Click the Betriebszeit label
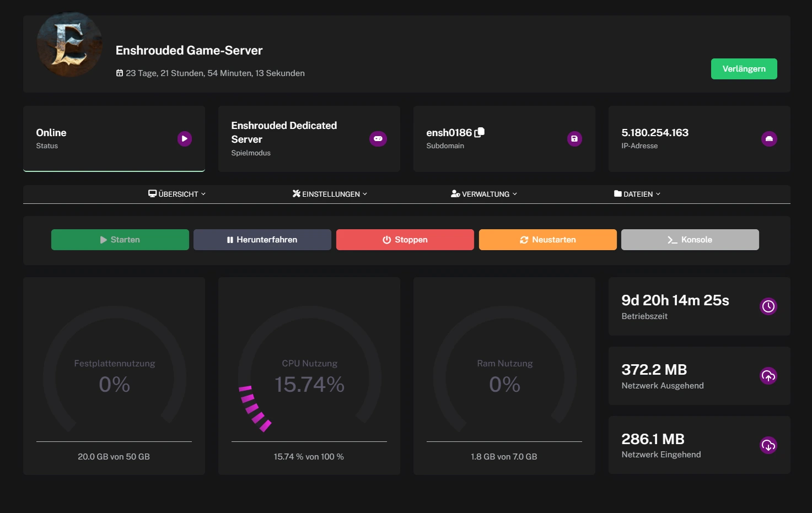Screen dimensions: 812x513 [x=644, y=316]
